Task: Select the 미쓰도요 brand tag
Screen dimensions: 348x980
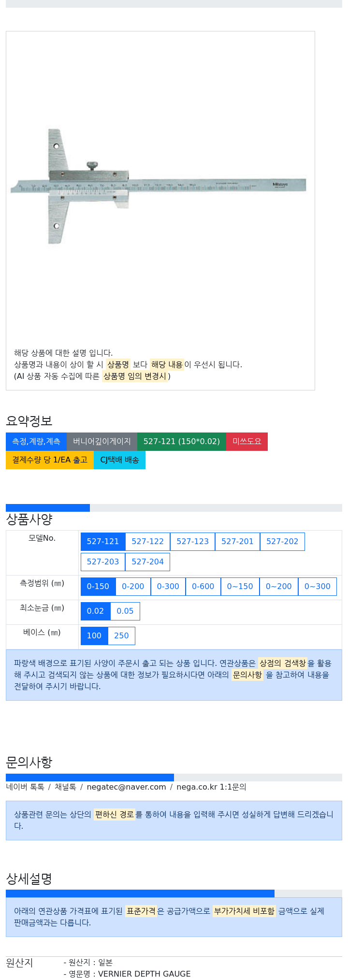Action: click(247, 441)
